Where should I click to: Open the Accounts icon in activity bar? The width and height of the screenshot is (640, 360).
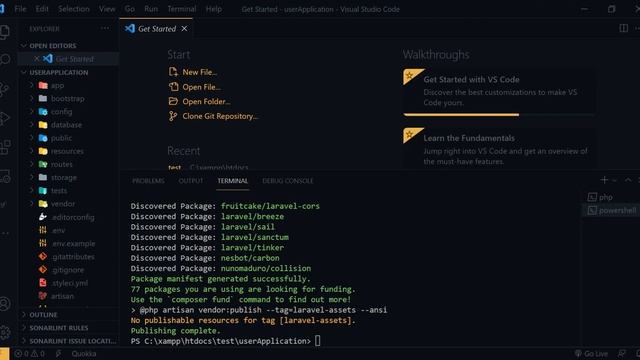(x=4, y=304)
